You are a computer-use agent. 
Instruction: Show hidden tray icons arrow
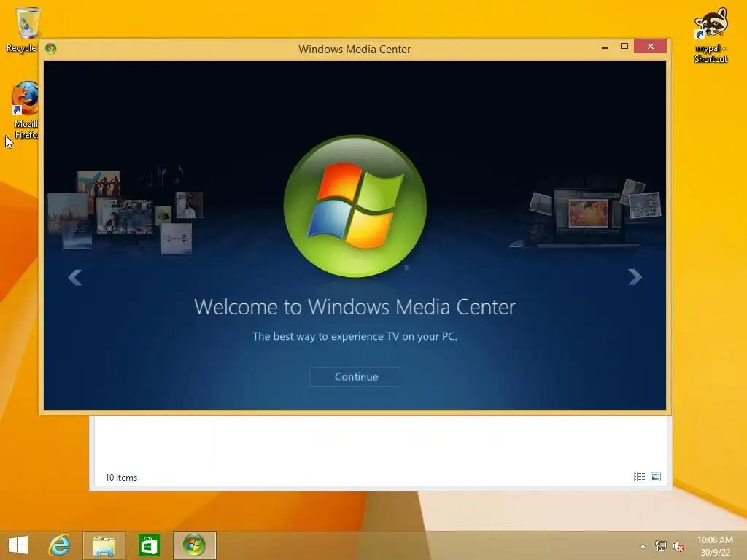(x=643, y=546)
